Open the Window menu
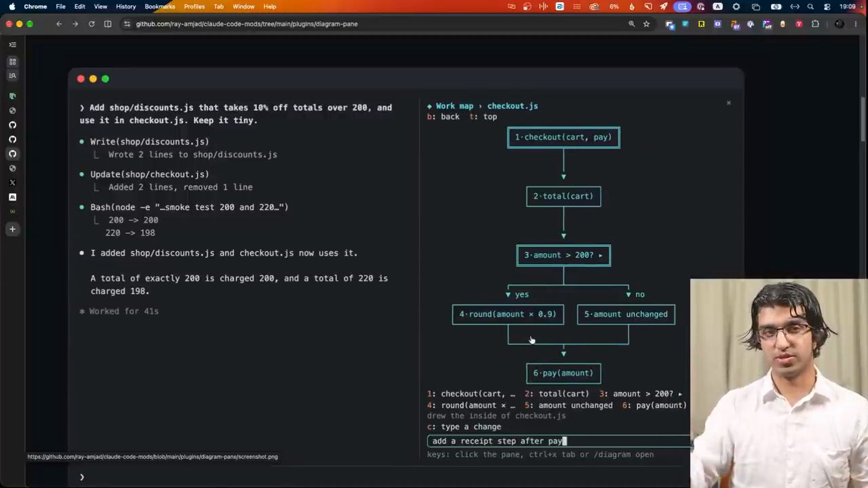 click(243, 7)
